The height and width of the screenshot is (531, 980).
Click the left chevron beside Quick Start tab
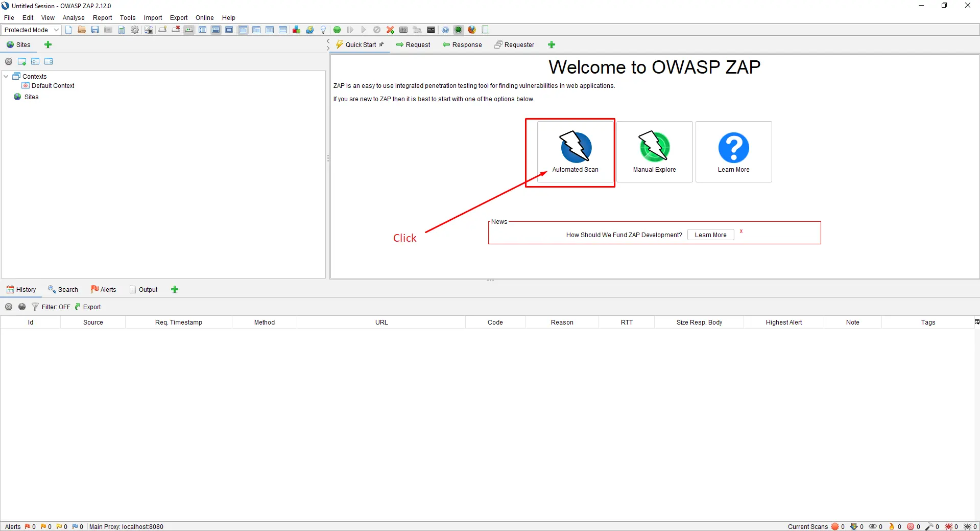click(x=328, y=41)
